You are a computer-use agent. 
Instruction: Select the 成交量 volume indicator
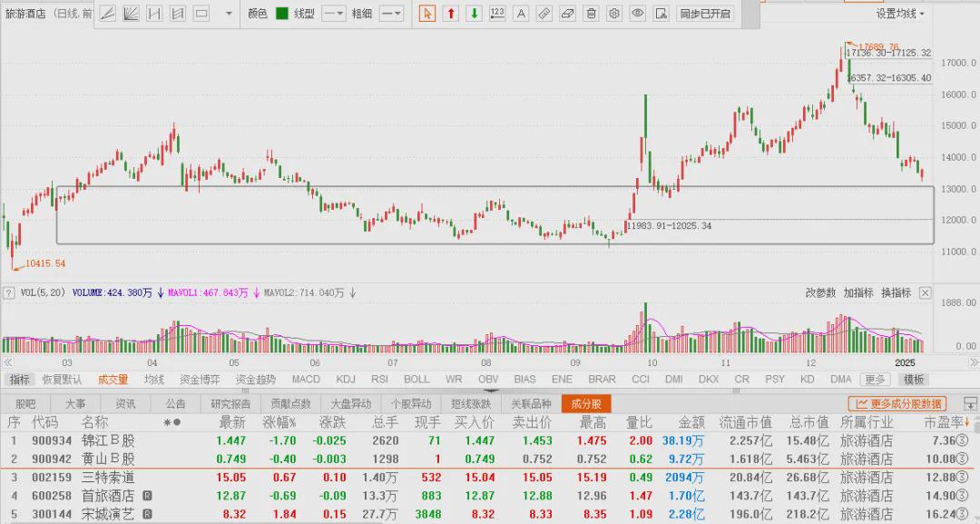[x=113, y=379]
